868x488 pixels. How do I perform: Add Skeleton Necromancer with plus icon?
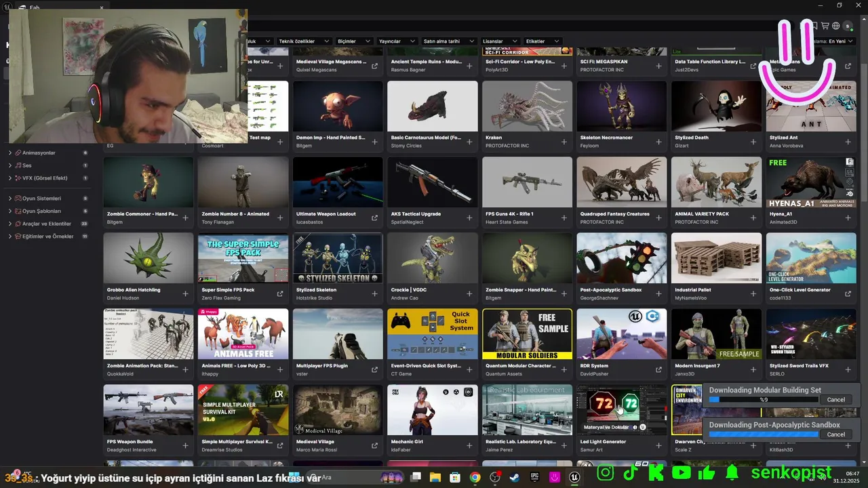point(659,142)
